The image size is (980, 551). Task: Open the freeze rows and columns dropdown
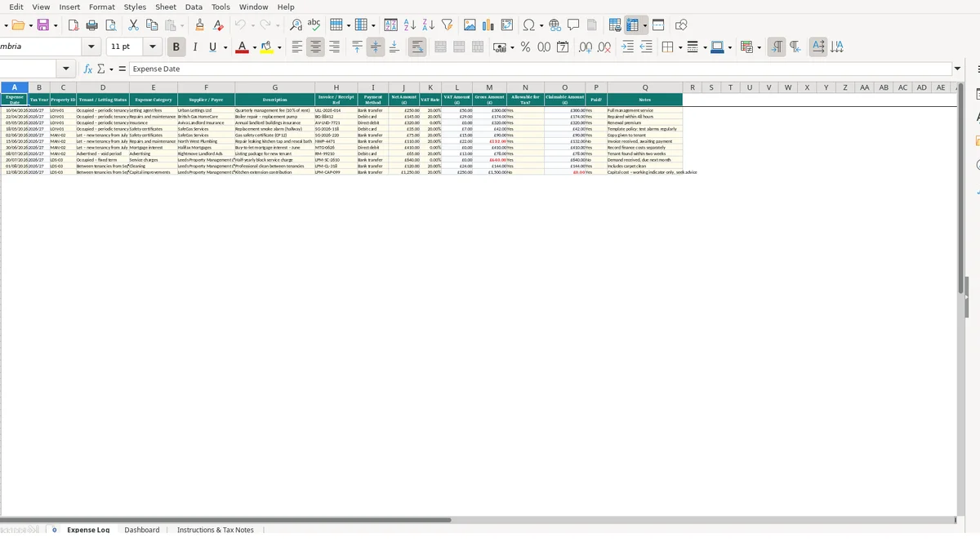coord(644,25)
